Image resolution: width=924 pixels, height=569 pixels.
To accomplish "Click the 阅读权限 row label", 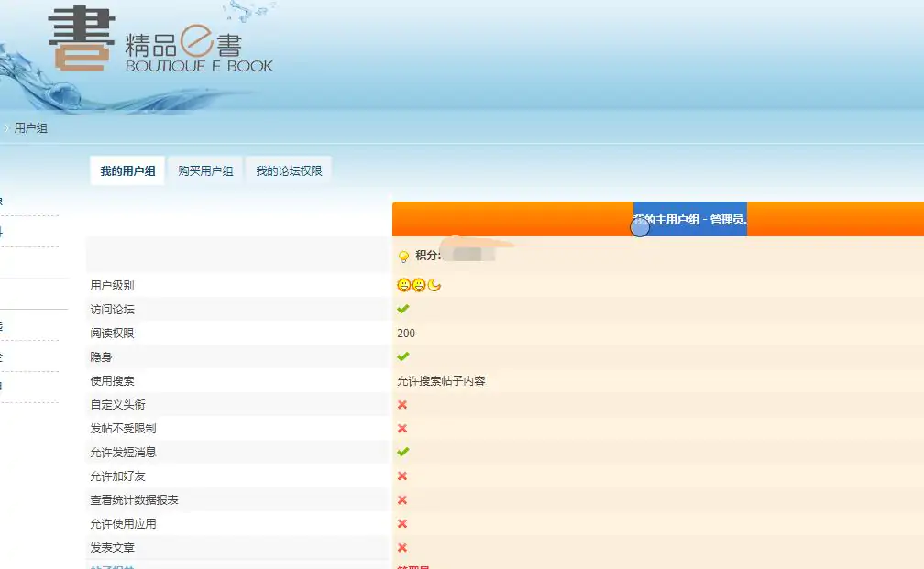I will click(112, 334).
